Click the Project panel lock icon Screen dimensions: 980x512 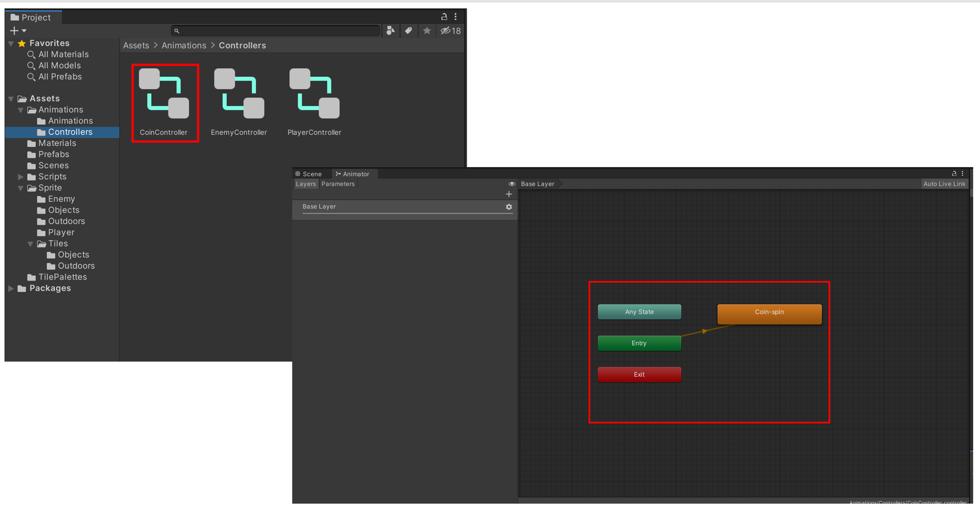click(x=443, y=17)
